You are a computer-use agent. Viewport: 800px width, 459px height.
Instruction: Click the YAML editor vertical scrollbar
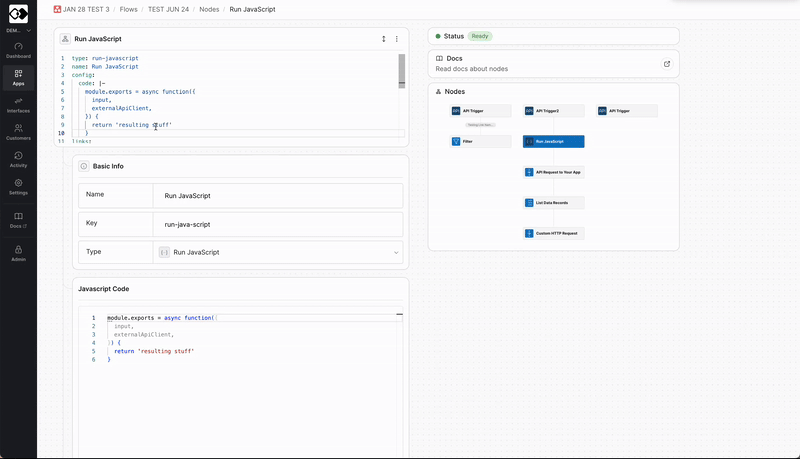(x=402, y=71)
